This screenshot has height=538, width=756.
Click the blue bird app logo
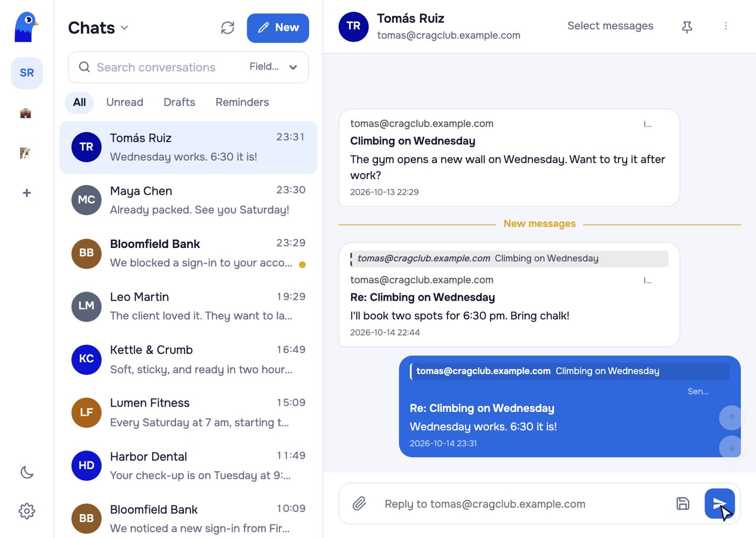[26, 27]
